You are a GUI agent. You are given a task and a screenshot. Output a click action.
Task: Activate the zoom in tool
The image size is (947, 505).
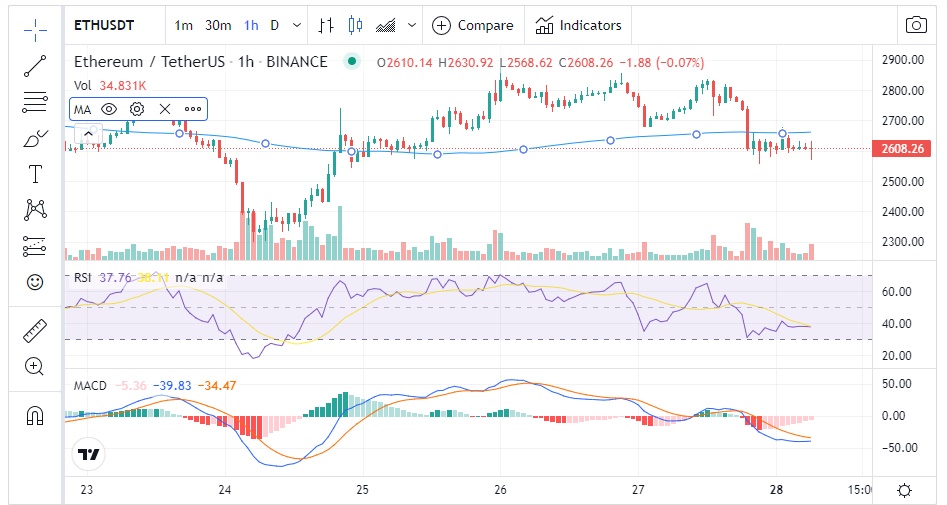pyautogui.click(x=34, y=366)
